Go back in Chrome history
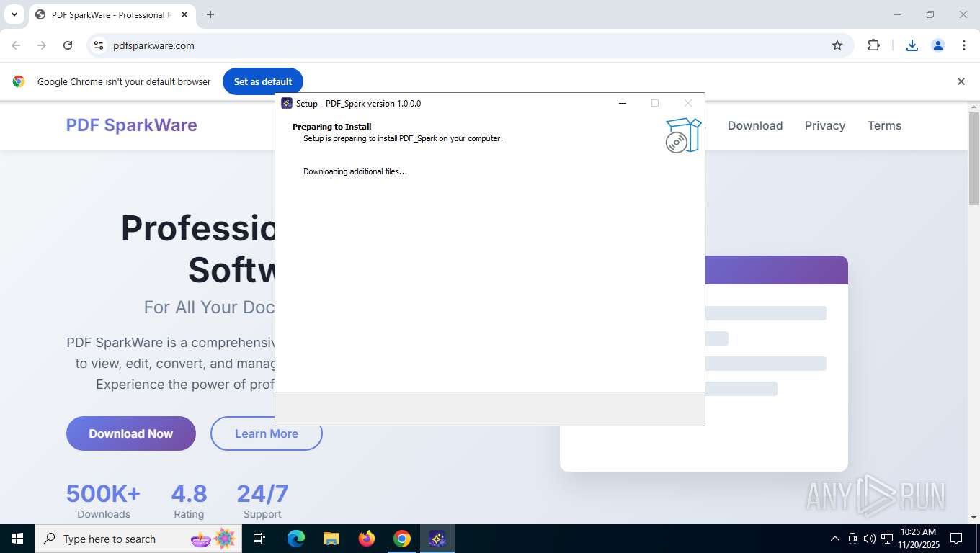The width and height of the screenshot is (980, 553). pyautogui.click(x=16, y=45)
